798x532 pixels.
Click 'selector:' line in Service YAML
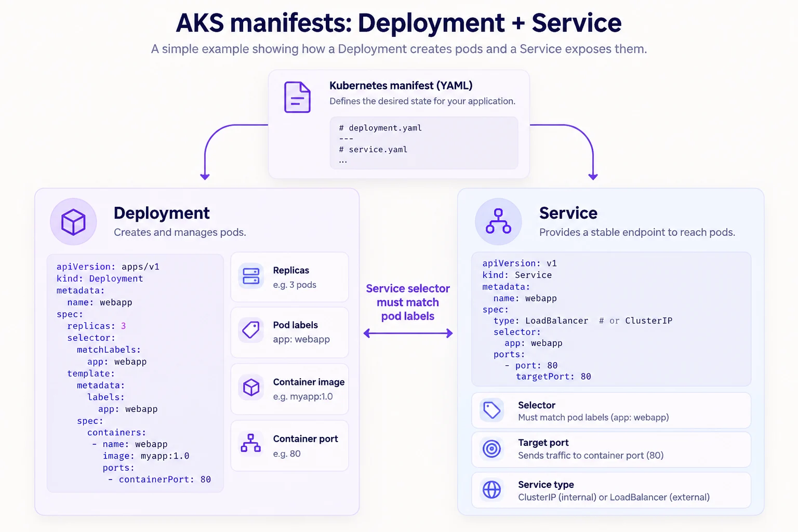click(x=517, y=332)
